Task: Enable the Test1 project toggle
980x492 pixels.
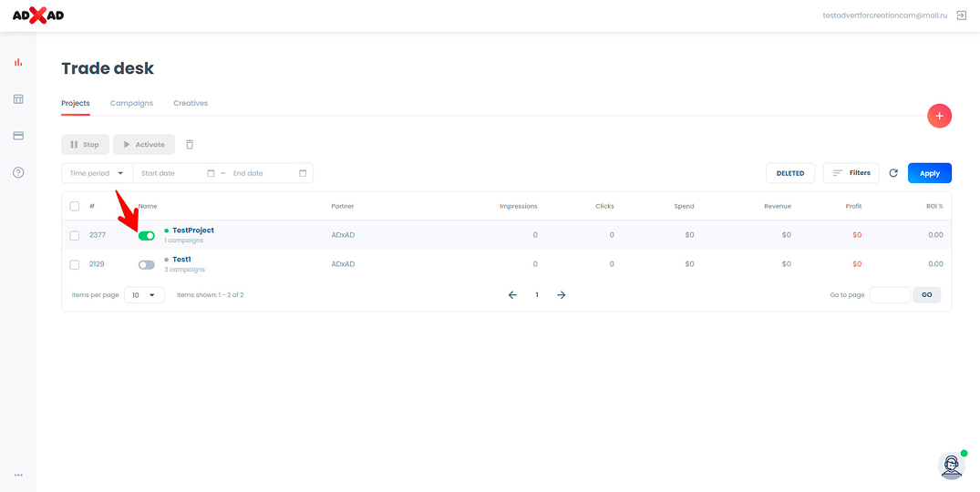Action: tap(147, 264)
